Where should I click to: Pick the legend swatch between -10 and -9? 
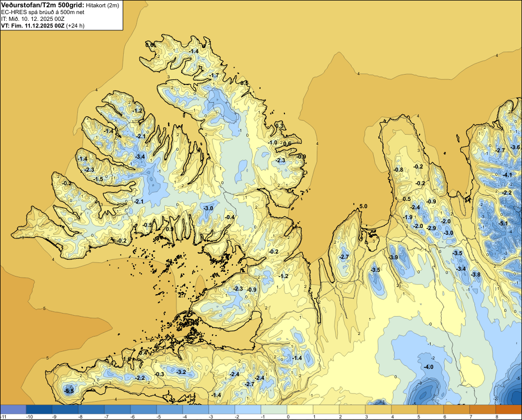point(39,410)
